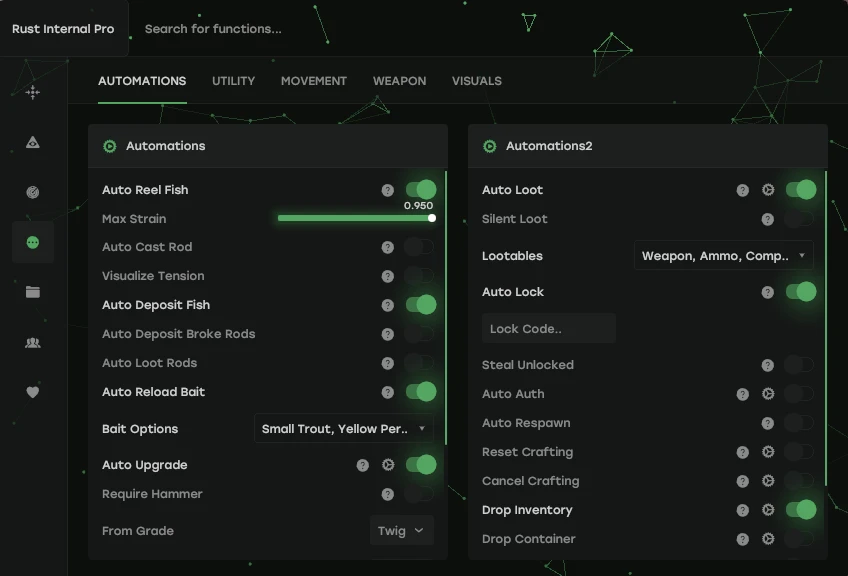Click the Automations panel green scrollbar
The height and width of the screenshot is (576, 848).
coord(446,308)
